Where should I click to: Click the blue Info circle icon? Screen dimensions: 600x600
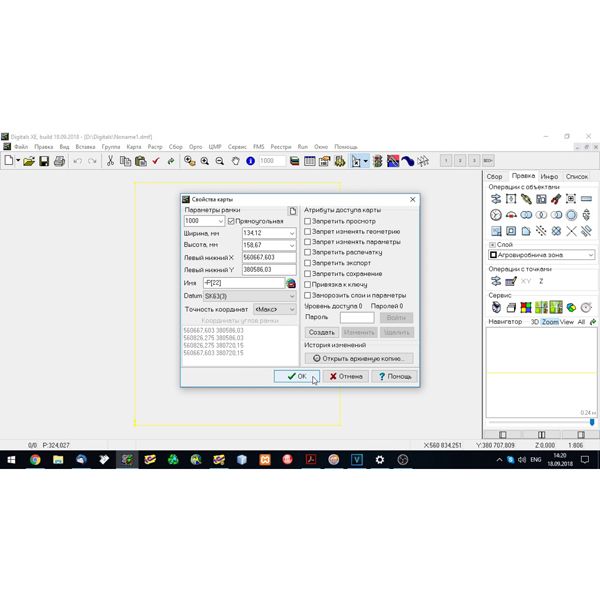coord(250,161)
